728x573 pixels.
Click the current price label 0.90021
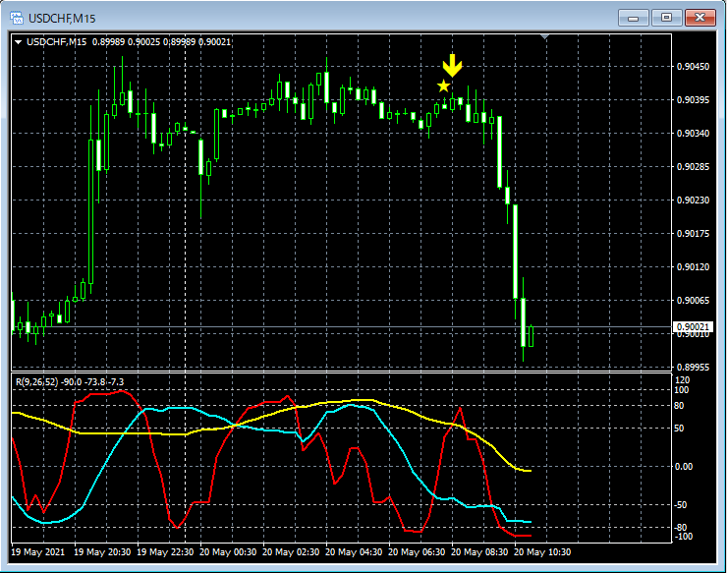(x=693, y=327)
